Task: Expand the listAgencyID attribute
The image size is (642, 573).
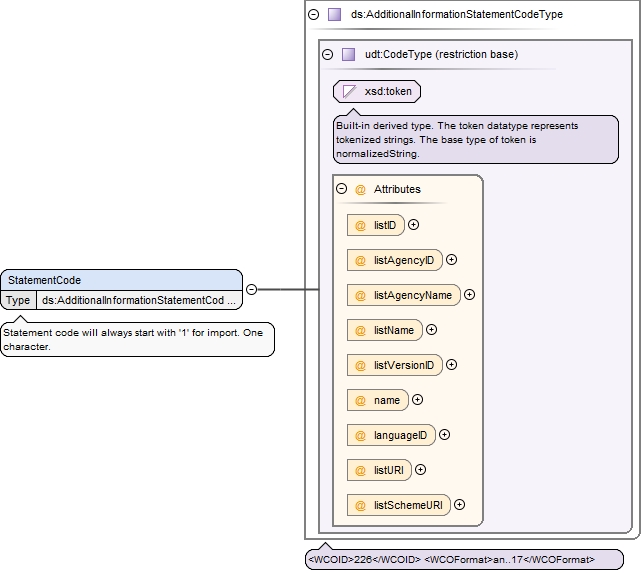Action: pyautogui.click(x=451, y=260)
